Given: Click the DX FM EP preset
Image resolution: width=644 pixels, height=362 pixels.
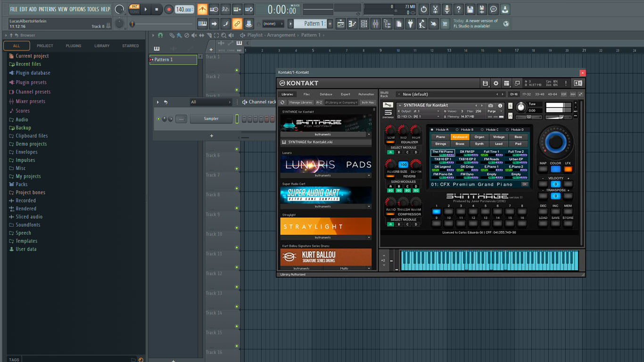Looking at the screenshot, I should coord(467,153).
